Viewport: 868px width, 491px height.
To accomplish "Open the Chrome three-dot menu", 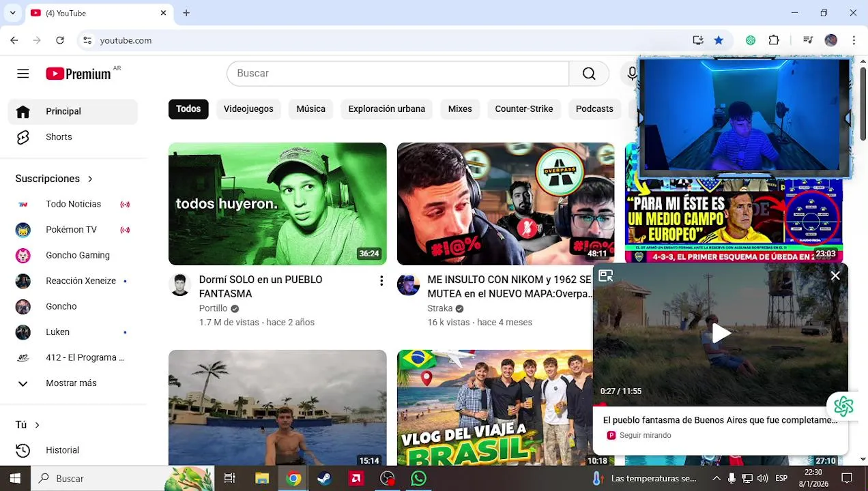I will pyautogui.click(x=854, y=40).
